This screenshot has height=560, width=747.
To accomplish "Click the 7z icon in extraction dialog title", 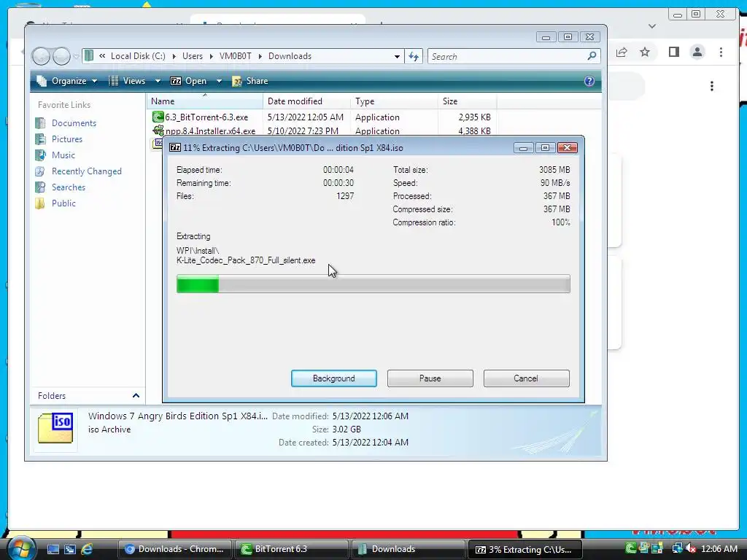I will click(x=175, y=147).
